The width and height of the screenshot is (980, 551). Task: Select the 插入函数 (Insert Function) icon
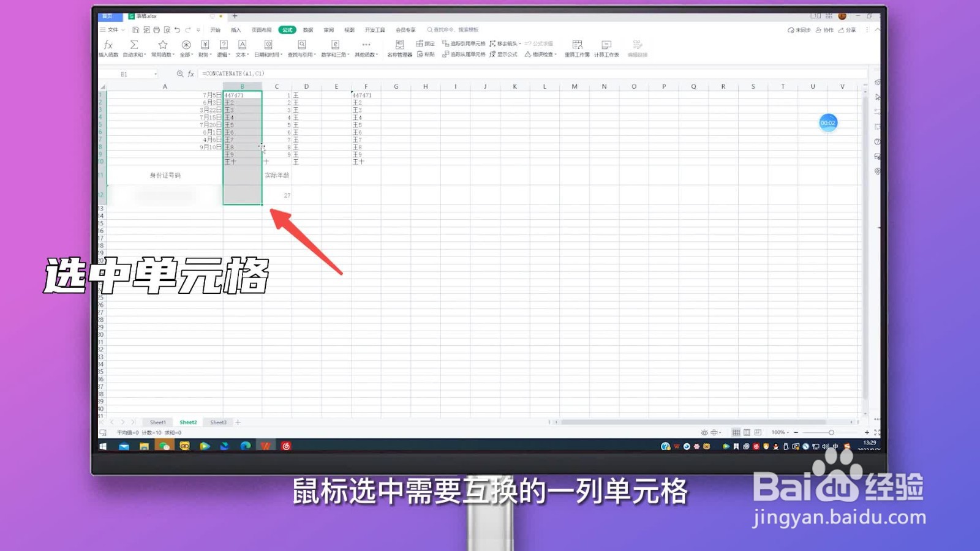pyautogui.click(x=108, y=48)
